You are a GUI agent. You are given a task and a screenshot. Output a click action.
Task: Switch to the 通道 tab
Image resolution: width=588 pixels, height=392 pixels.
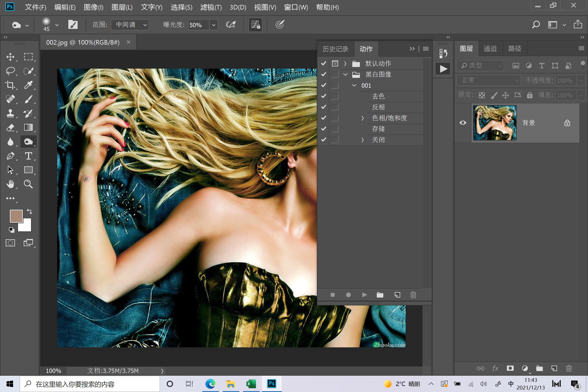tap(490, 49)
